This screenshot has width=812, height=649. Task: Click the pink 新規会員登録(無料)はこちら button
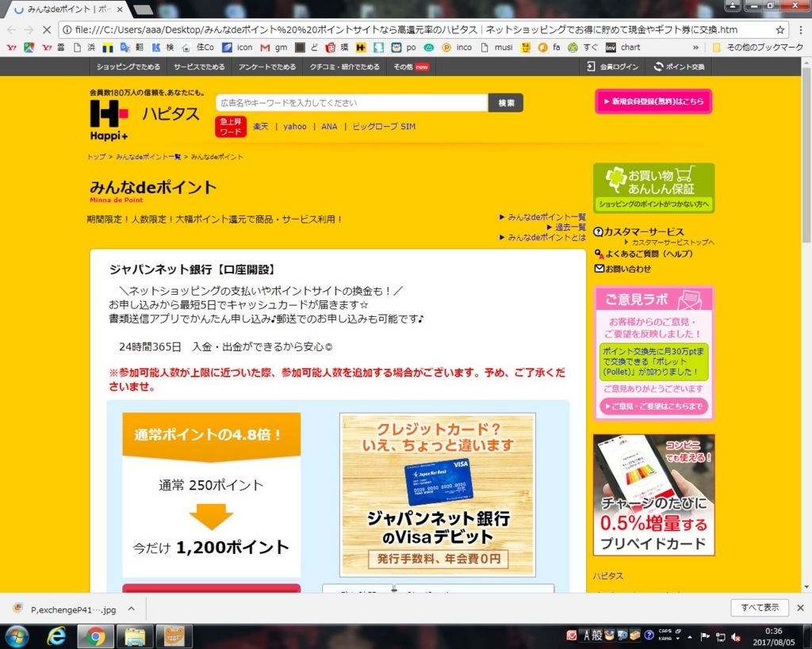[x=653, y=101]
